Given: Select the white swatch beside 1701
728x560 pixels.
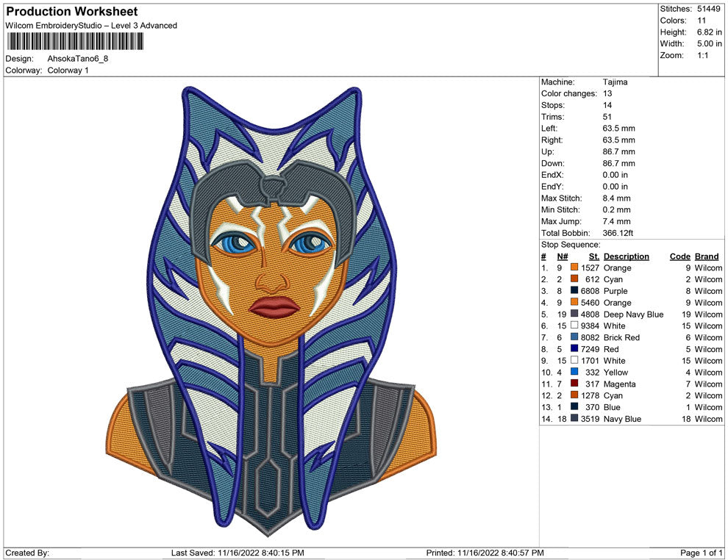Looking at the screenshot, I should coord(574,360).
